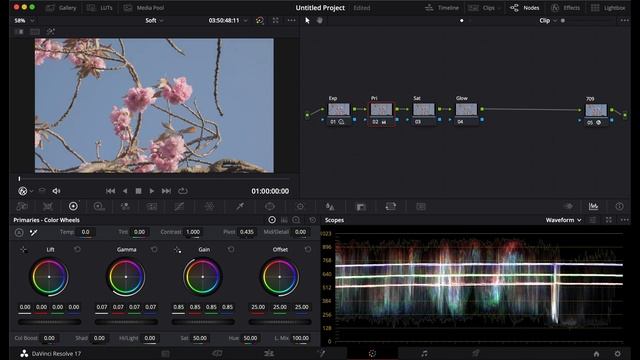Switch primaries to log wheels mode

(296, 220)
